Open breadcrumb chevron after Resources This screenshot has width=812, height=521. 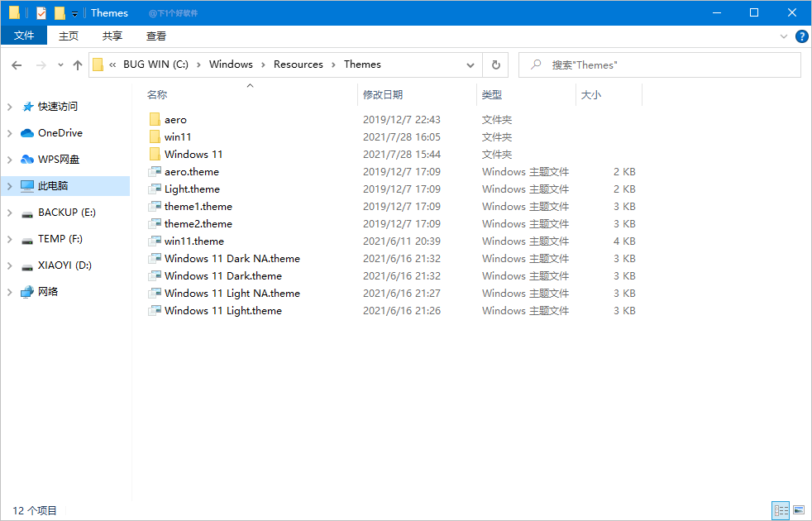click(333, 65)
